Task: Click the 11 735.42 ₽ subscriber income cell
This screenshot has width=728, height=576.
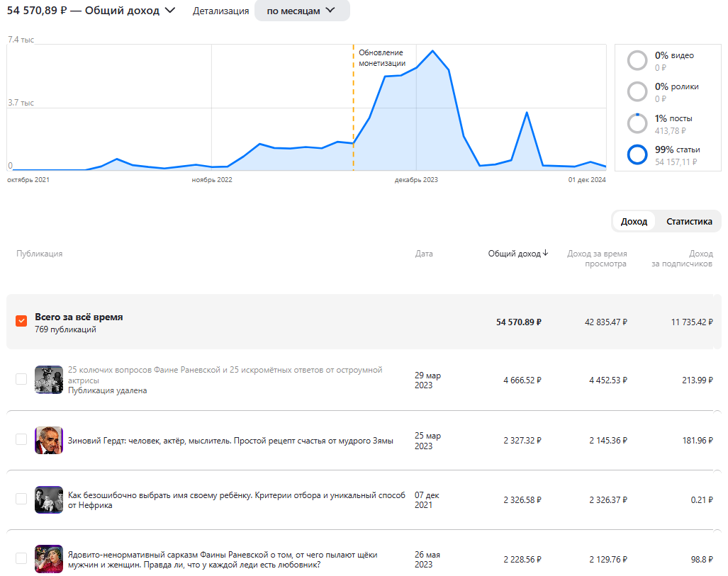Action: pos(692,322)
